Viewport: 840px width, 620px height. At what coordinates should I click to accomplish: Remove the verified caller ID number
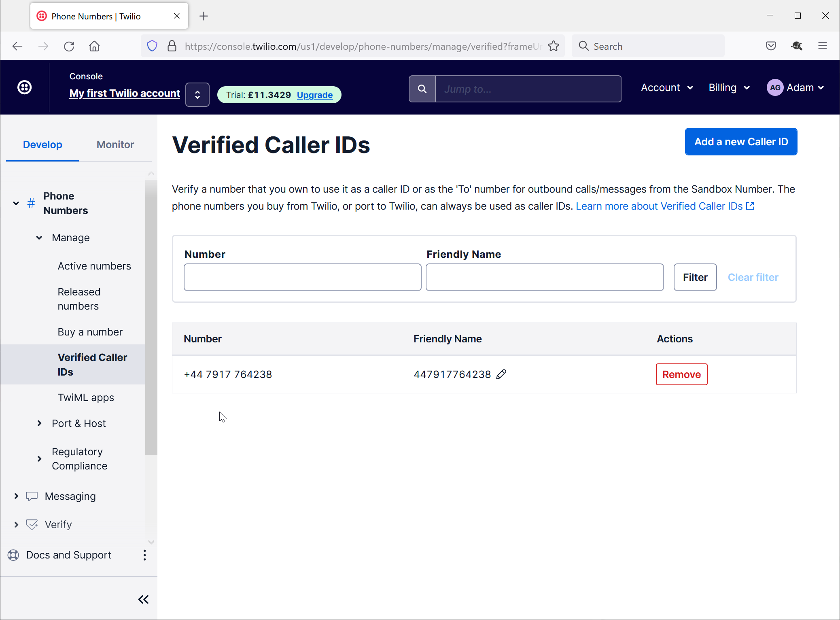coord(681,374)
